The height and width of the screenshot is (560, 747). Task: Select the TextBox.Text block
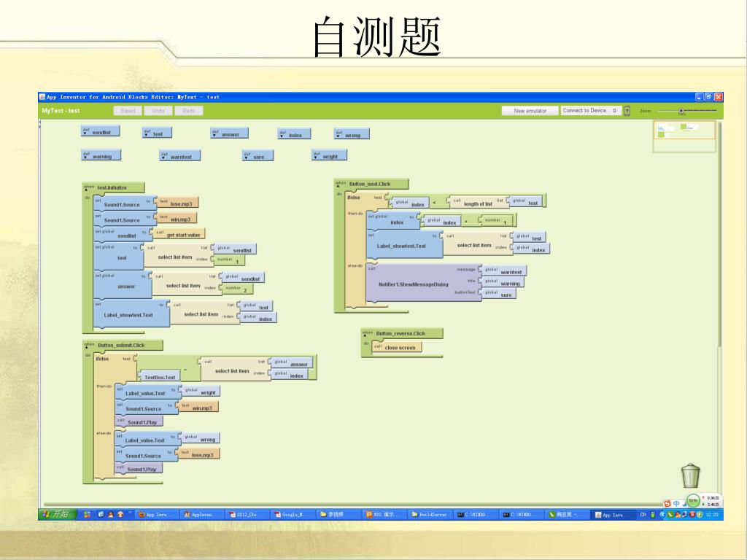pyautogui.click(x=160, y=377)
